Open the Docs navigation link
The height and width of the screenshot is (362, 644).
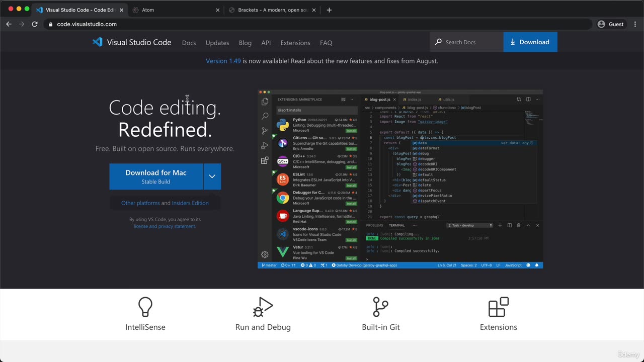[189, 43]
